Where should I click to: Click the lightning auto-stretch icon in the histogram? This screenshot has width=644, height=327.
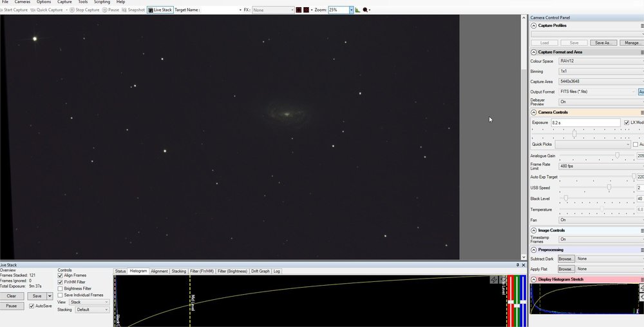494,280
